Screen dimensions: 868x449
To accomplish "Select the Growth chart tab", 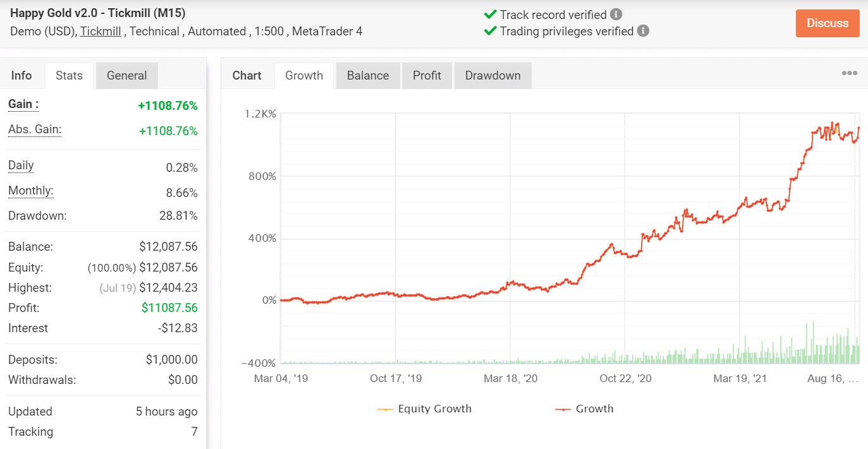I will (304, 76).
